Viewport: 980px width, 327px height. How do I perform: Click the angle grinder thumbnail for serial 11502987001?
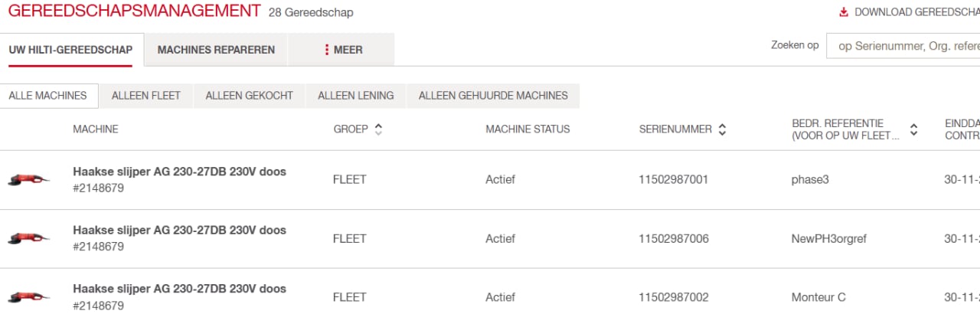coord(28,180)
